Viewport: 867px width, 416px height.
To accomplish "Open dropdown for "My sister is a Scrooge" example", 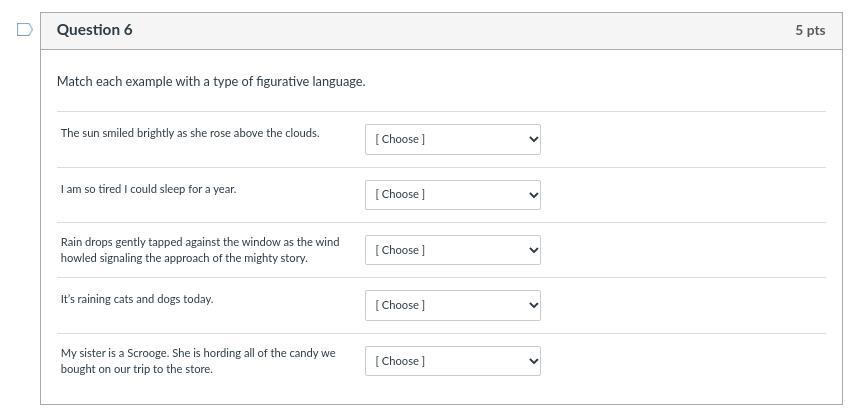I will tap(452, 361).
